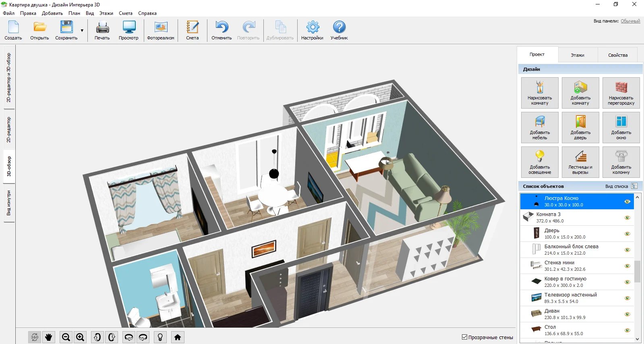Open the Справка menu
The width and height of the screenshot is (644, 344).
[x=147, y=13]
